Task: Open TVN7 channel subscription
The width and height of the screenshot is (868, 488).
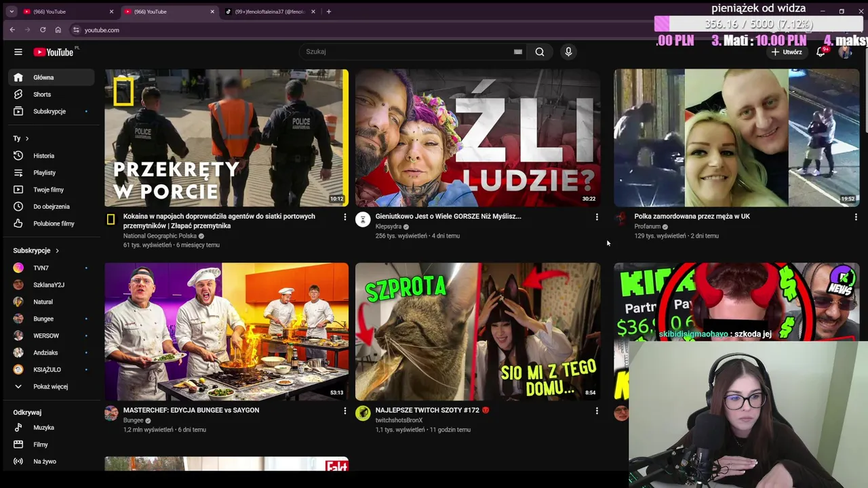Action: coord(52,268)
